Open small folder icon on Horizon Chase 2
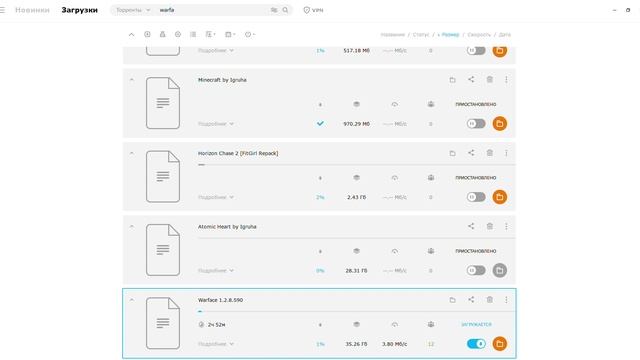The image size is (640, 360). 452,153
